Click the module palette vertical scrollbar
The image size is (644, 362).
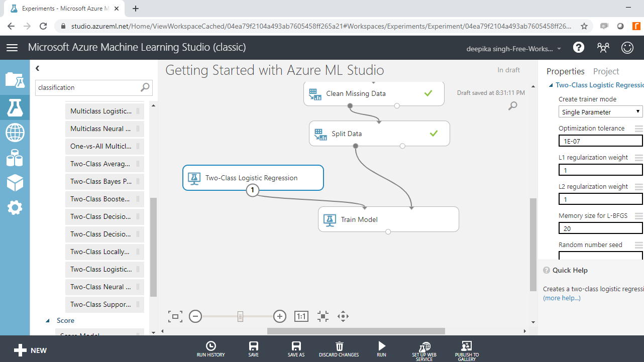pyautogui.click(x=154, y=247)
